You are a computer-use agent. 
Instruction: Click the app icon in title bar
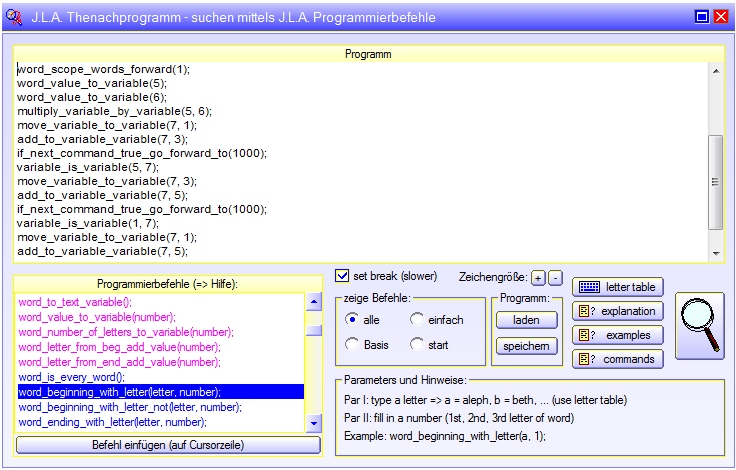[x=14, y=17]
